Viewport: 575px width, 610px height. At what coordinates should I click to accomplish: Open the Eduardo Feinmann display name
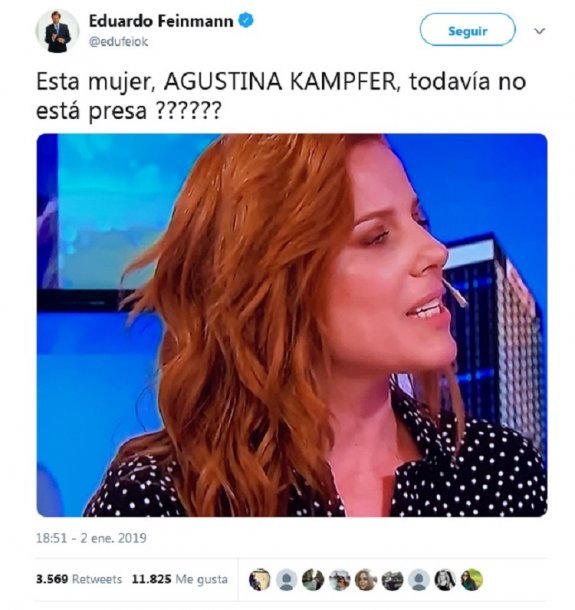[x=161, y=21]
